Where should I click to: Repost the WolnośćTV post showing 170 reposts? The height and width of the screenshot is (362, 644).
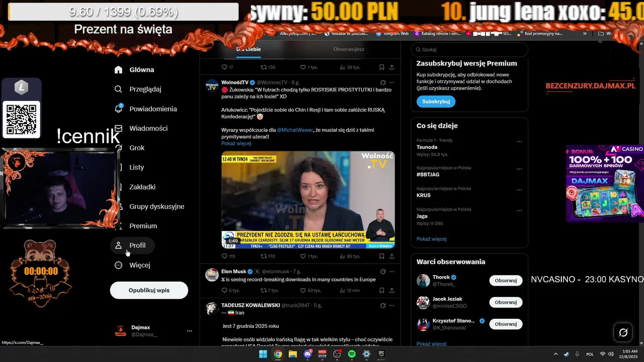click(264, 256)
